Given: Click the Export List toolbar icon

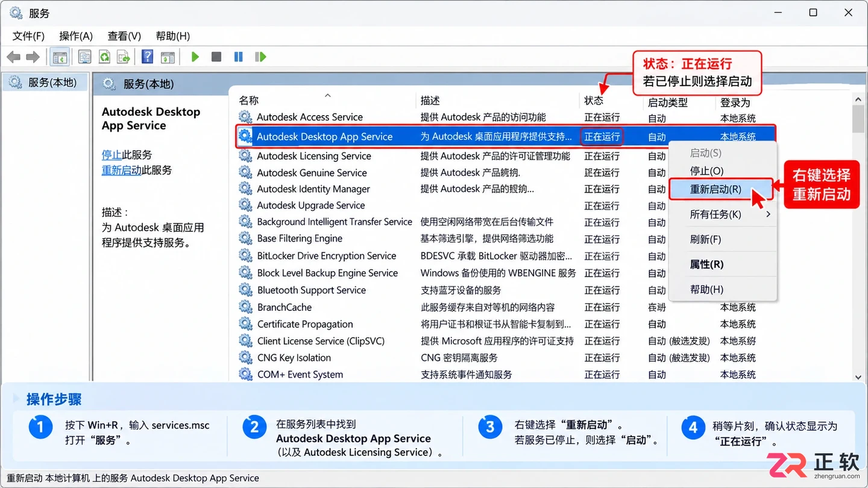Looking at the screenshot, I should click(x=124, y=57).
